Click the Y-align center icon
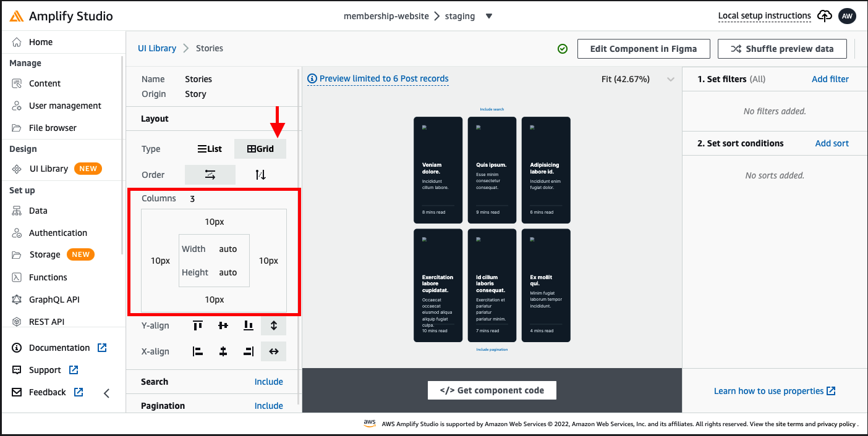 click(x=223, y=325)
